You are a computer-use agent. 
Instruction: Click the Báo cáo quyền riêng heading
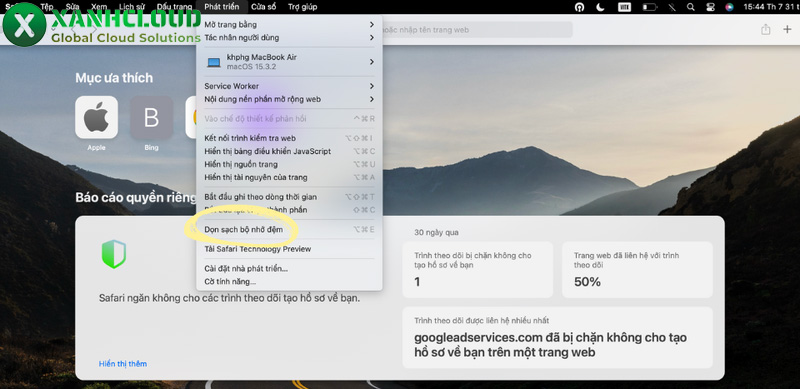coord(136,197)
